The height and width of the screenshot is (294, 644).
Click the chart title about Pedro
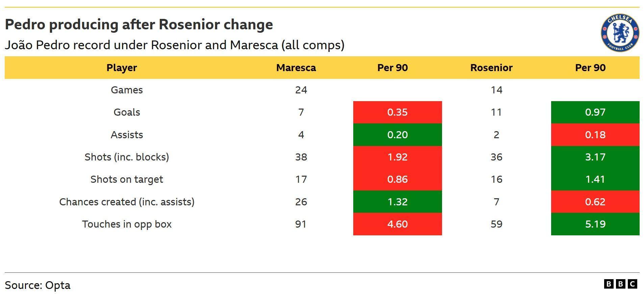point(139,25)
